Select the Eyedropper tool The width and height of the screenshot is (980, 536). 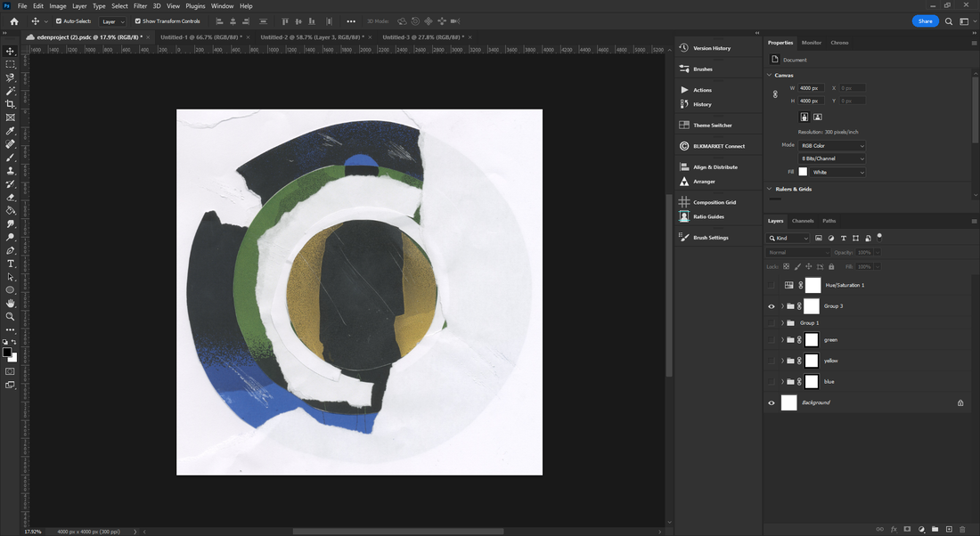click(10, 131)
